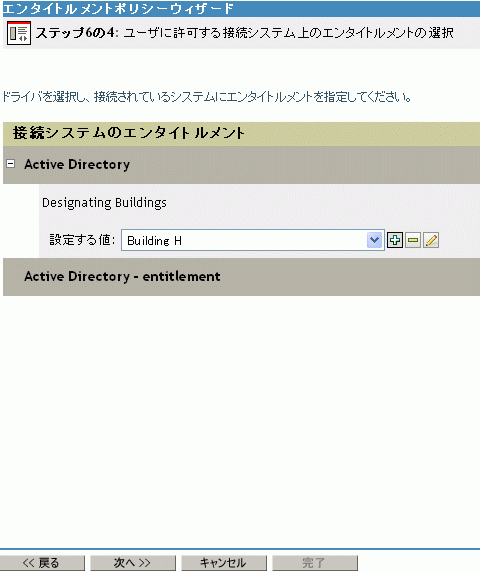Select Active Directory - entitlement row

coord(241,277)
